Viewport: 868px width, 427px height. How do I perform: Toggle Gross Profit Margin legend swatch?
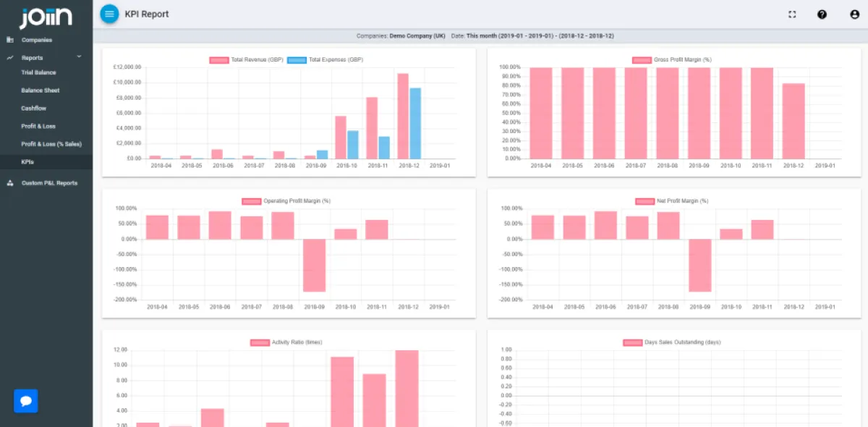coord(642,60)
